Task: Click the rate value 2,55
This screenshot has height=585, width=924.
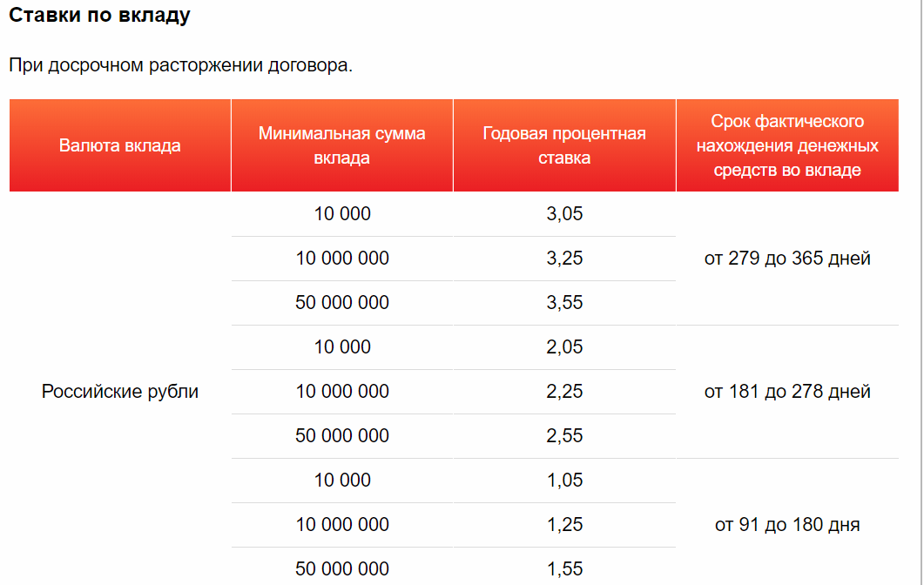Action: (x=564, y=435)
